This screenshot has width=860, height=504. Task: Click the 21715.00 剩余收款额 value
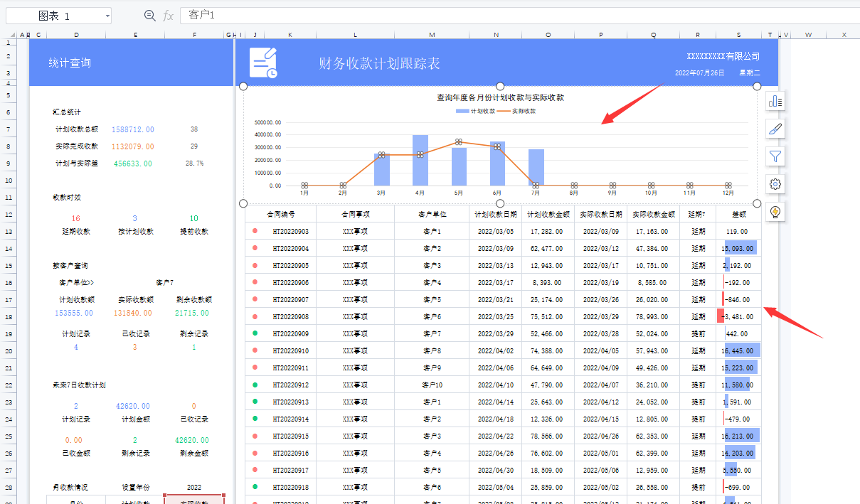192,313
